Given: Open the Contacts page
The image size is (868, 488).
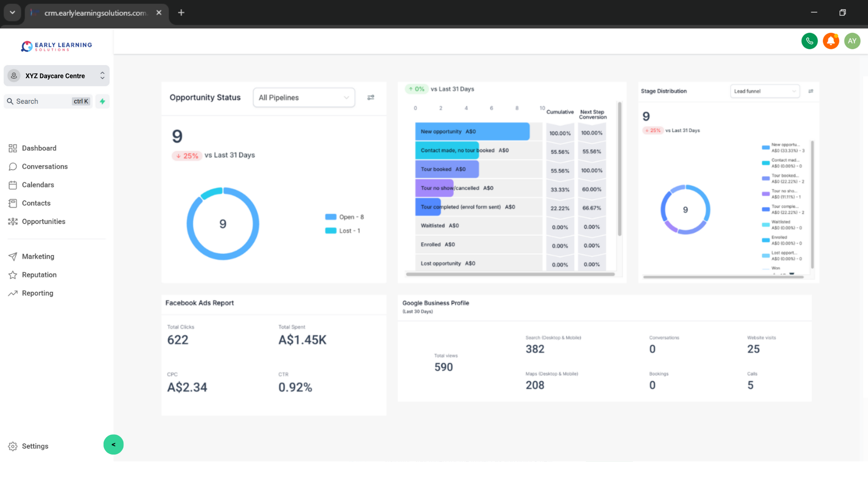Looking at the screenshot, I should pos(36,203).
